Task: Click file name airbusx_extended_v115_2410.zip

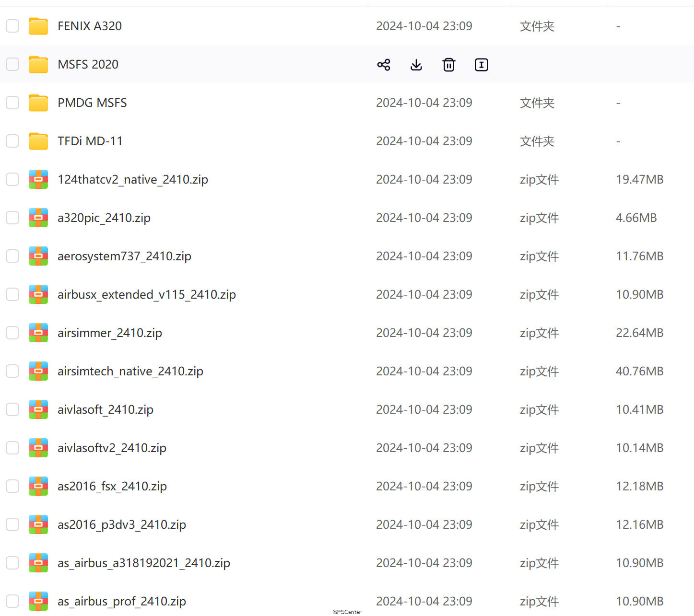Action: [147, 295]
